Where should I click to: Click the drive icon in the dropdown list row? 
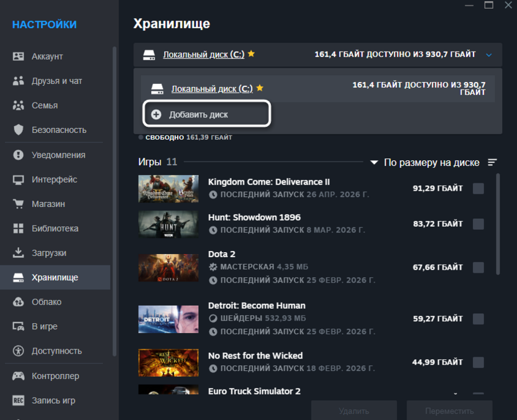(157, 89)
